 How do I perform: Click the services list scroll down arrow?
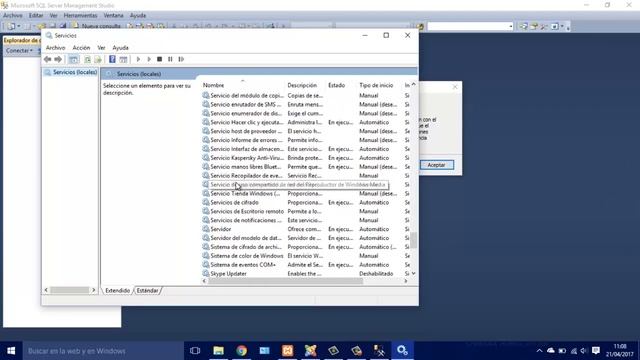point(413,273)
